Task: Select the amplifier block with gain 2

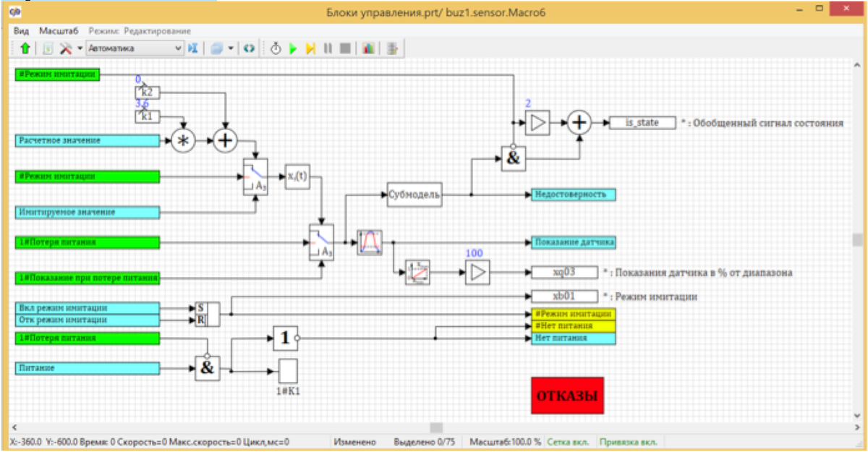Action: coord(537,122)
